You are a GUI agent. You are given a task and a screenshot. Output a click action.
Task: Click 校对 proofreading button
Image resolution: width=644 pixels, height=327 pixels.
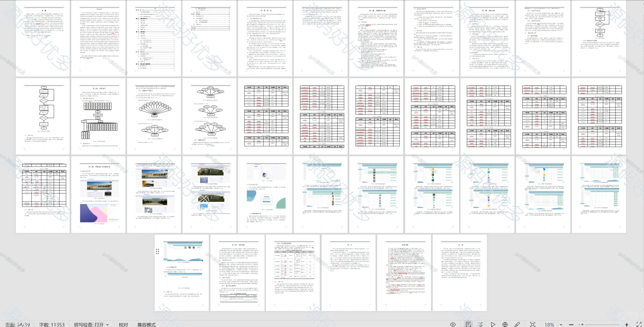coord(123,325)
